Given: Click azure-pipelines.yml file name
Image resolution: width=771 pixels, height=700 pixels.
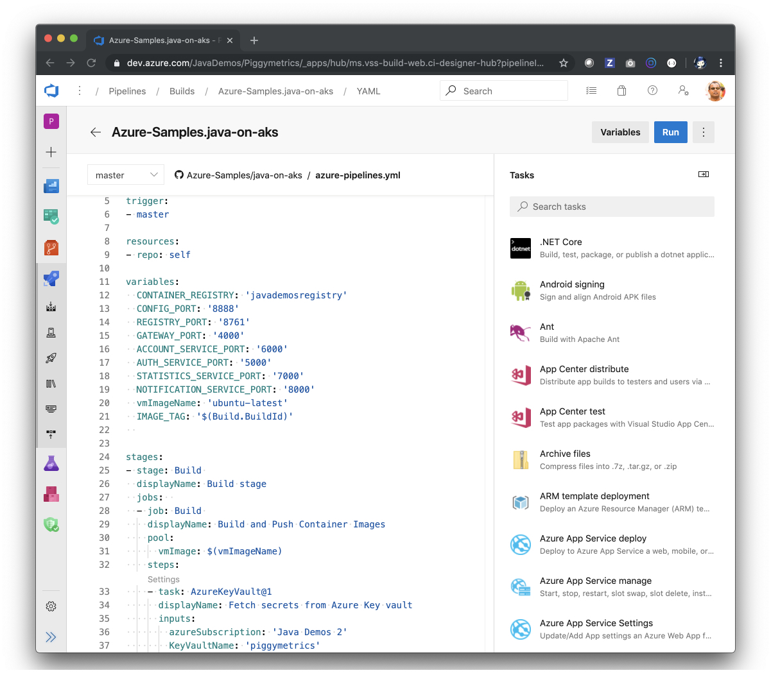Looking at the screenshot, I should 358,175.
